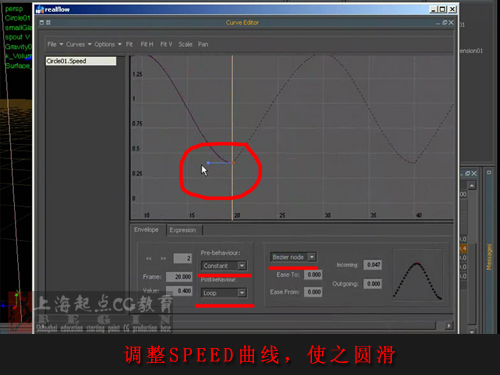This screenshot has width=500, height=375.
Task: Close the right side panel
Action: click(x=474, y=173)
